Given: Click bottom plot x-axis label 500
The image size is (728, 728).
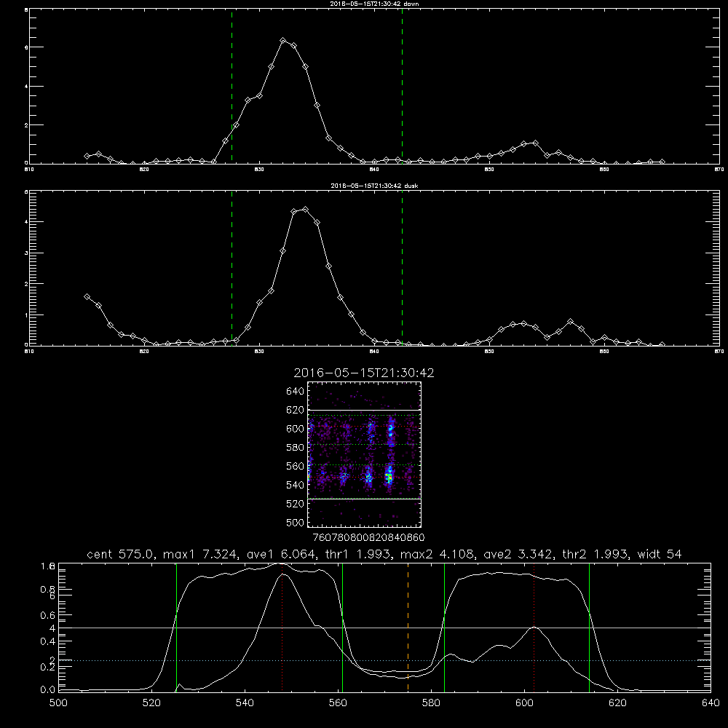Looking at the screenshot, I should (x=58, y=703).
